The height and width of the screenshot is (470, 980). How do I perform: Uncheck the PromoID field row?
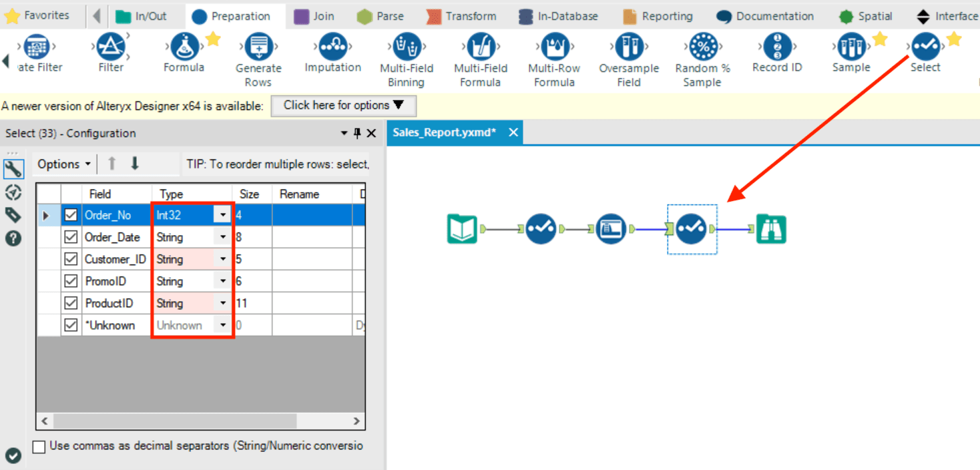(71, 280)
